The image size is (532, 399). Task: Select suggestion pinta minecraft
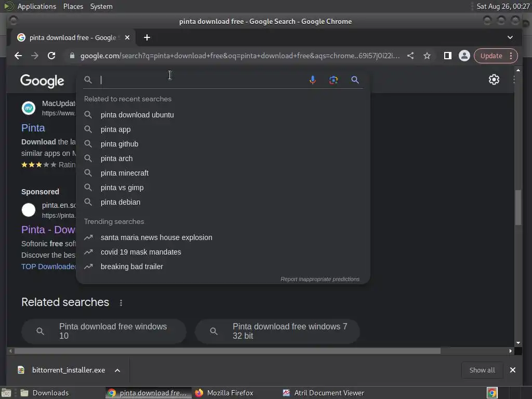coord(223,173)
